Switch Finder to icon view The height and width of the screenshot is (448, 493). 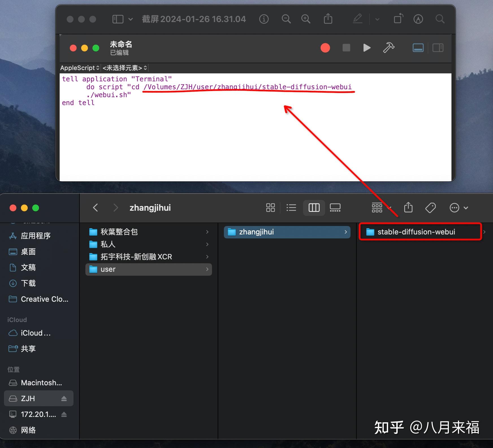click(271, 208)
